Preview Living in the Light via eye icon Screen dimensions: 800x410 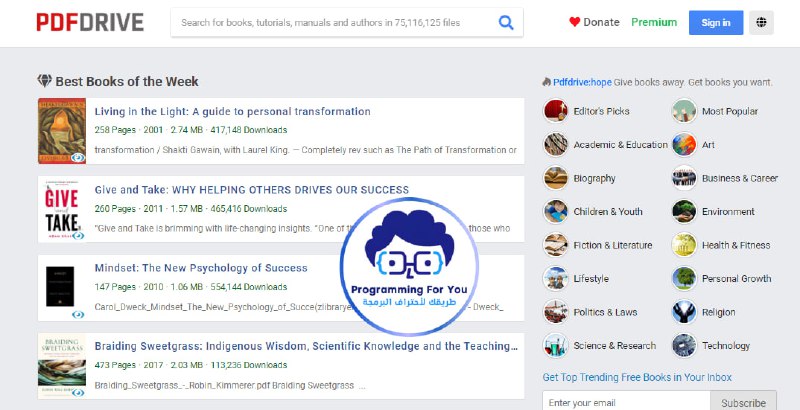78,158
